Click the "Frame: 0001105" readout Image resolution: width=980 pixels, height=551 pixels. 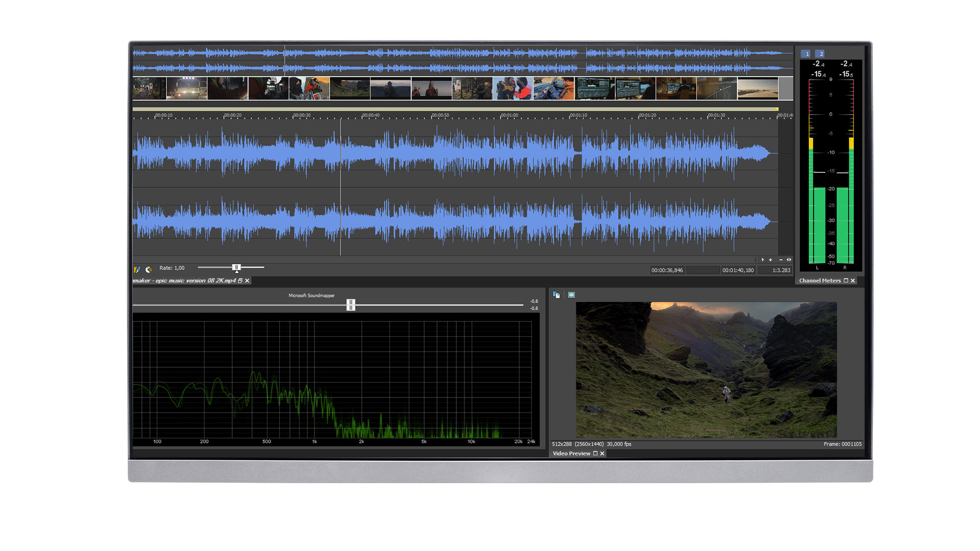(x=842, y=444)
